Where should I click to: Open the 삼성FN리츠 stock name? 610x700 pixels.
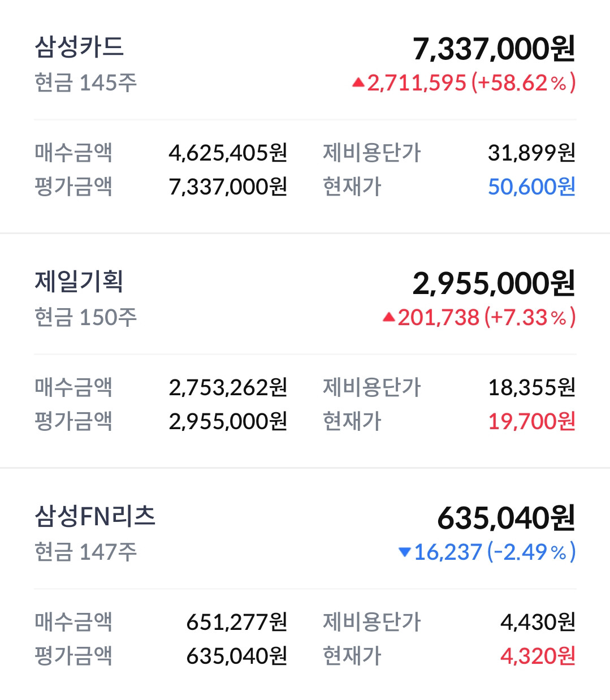click(95, 516)
